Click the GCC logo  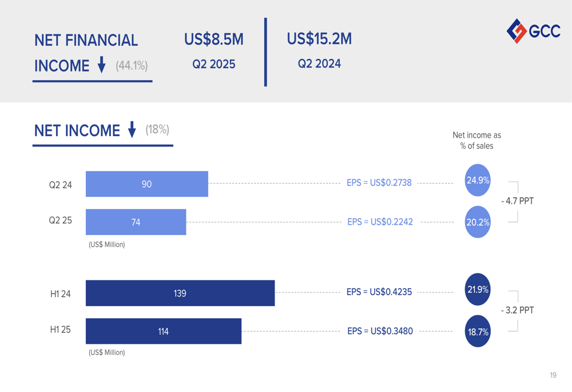point(533,31)
